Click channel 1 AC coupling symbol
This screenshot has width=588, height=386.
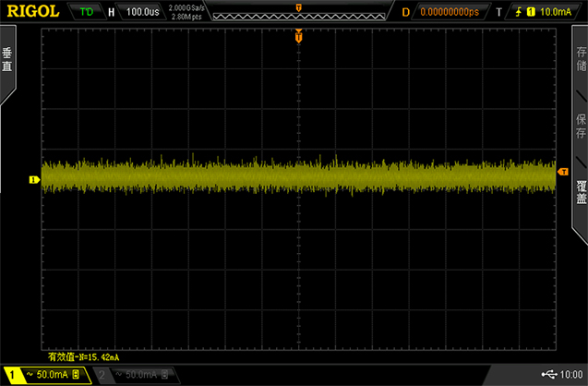30,374
